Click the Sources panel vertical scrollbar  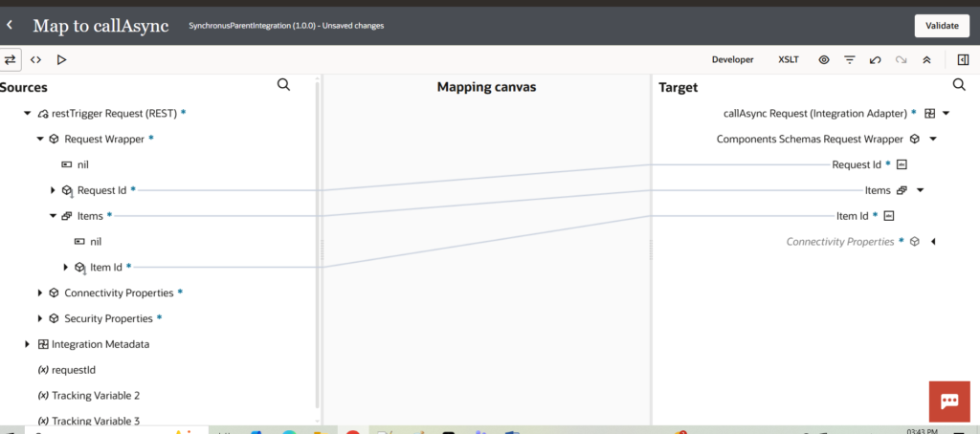coord(317,239)
